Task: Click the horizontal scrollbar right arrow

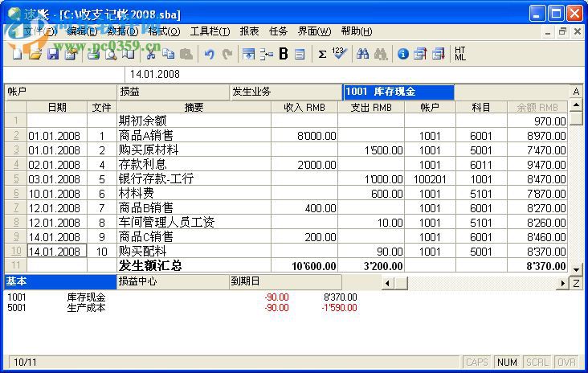Action: tap(562, 283)
